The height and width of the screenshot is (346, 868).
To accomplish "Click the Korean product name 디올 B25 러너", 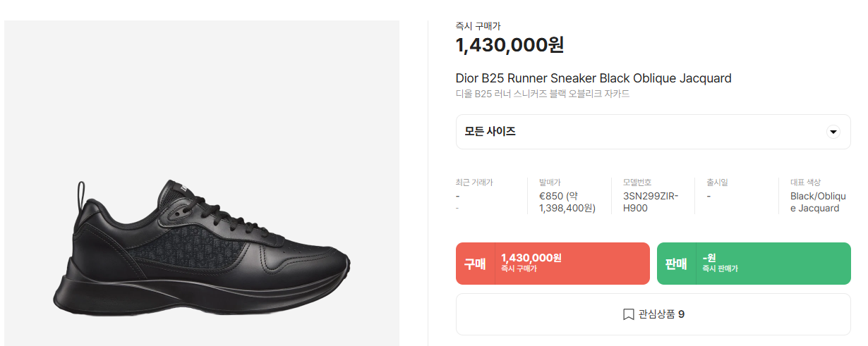I will click(542, 94).
